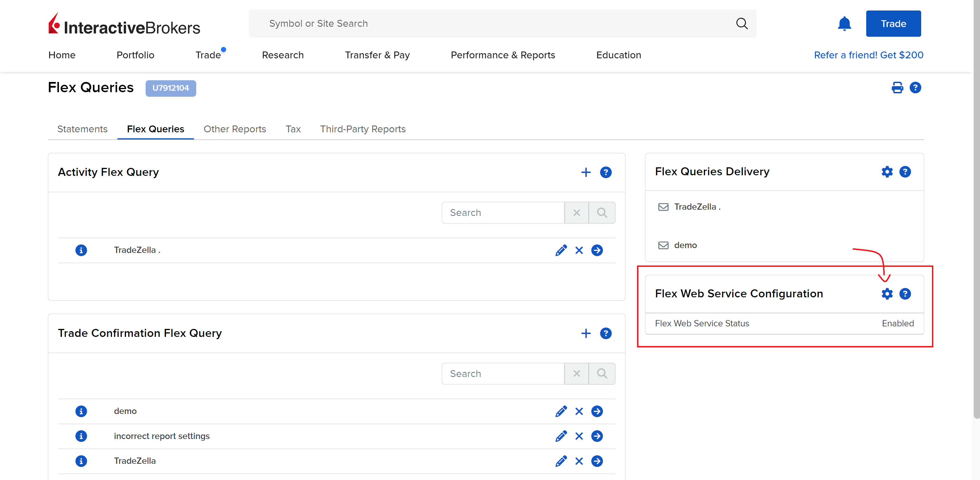Image resolution: width=980 pixels, height=480 pixels.
Task: Click the site search magnifier icon
Action: pyautogui.click(x=741, y=24)
